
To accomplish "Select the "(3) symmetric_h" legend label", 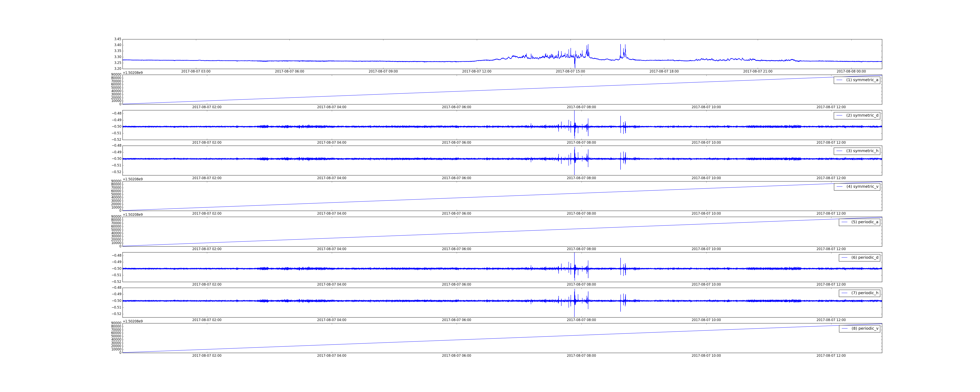I will [862, 151].
